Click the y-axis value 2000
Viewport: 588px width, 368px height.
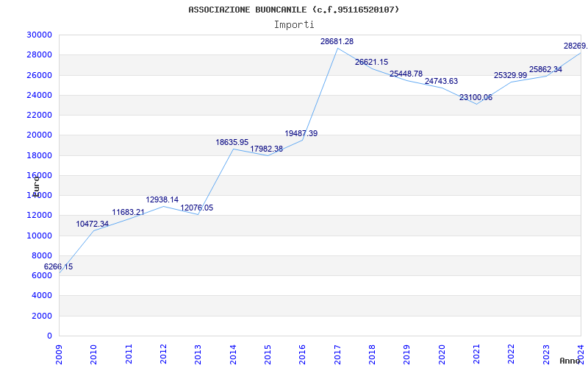point(42,316)
